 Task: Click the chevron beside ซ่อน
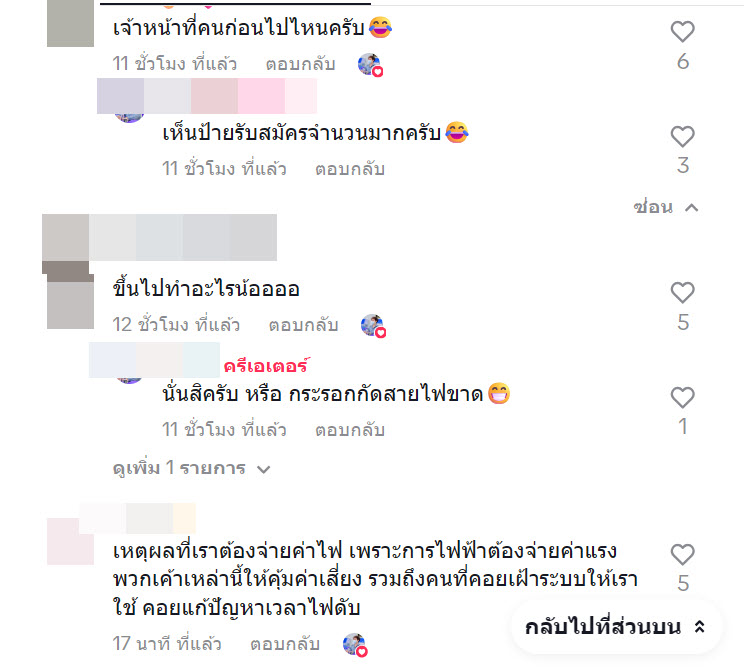[x=692, y=208]
